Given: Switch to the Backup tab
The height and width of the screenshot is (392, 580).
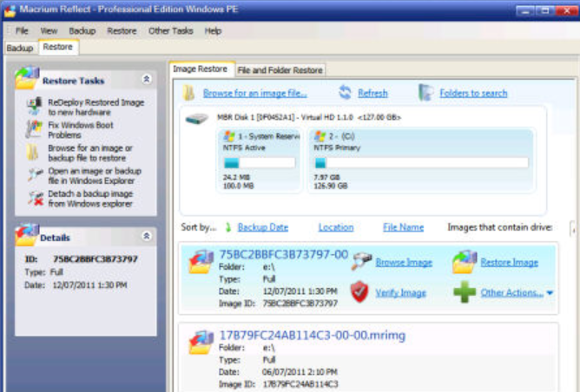Looking at the screenshot, I should pos(20,48).
